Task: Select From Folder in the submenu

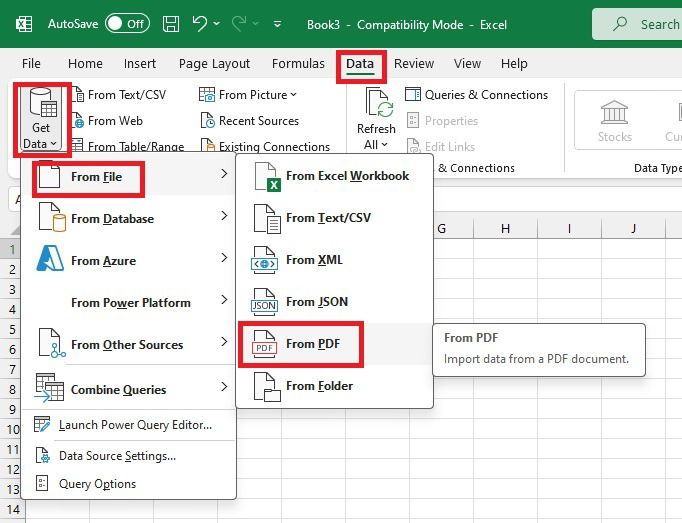Action: [x=335, y=386]
